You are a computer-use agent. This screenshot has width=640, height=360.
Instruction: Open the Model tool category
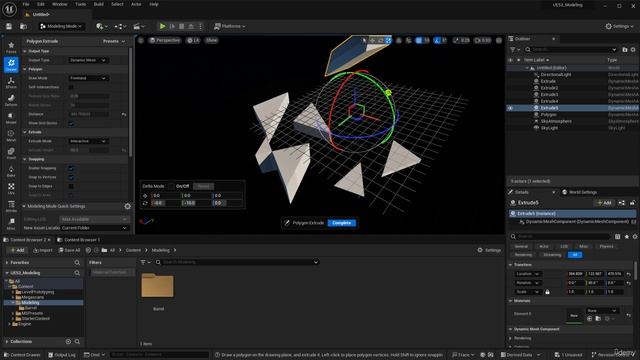click(11, 118)
